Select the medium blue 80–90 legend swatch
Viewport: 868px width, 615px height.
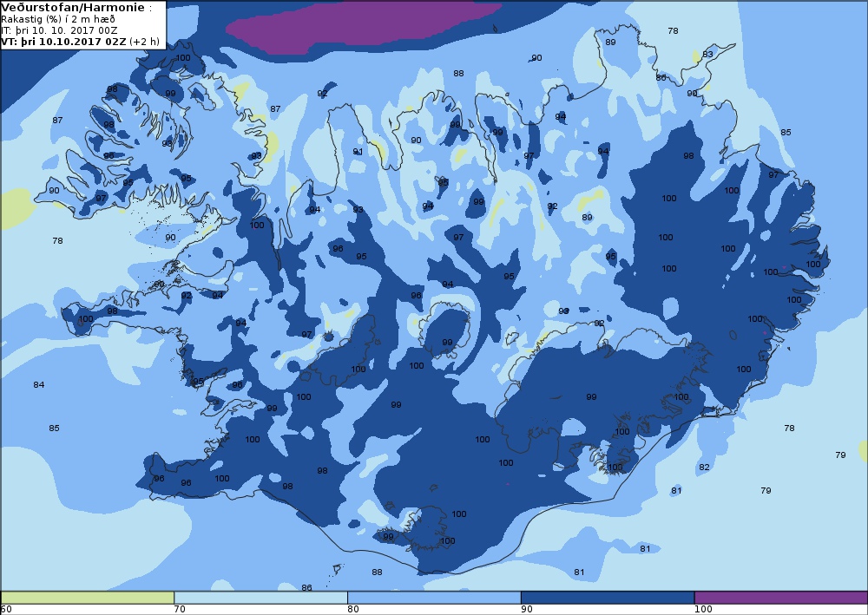click(434, 598)
